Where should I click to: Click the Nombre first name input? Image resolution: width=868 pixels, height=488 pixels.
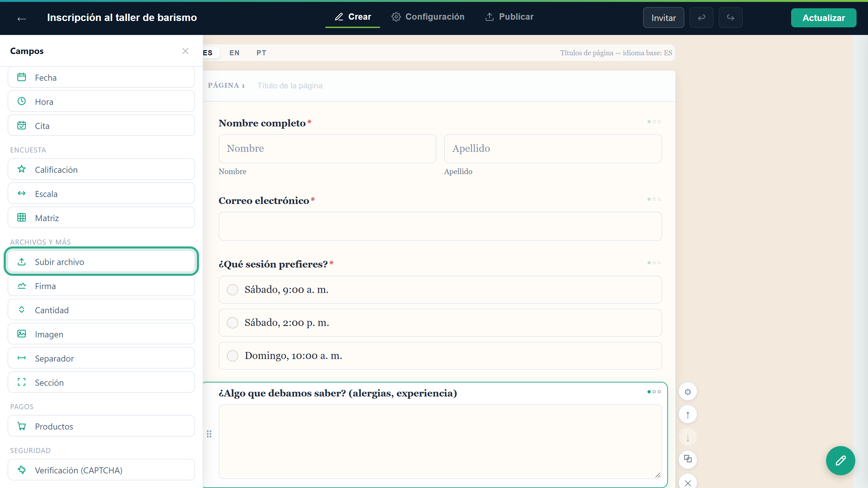pos(327,149)
